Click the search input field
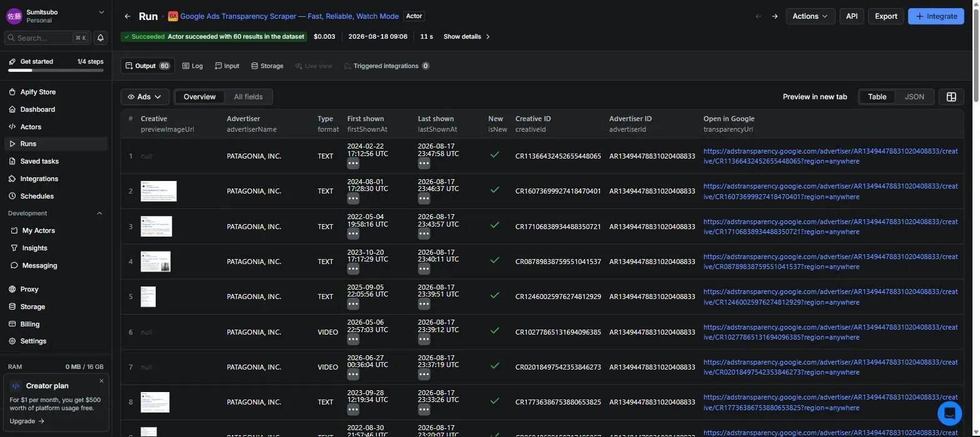 point(47,37)
